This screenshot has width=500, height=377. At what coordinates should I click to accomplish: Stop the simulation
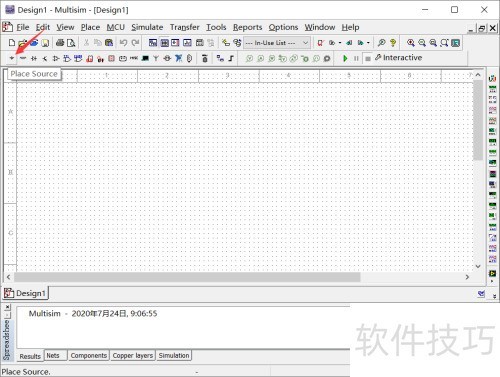[x=368, y=59]
